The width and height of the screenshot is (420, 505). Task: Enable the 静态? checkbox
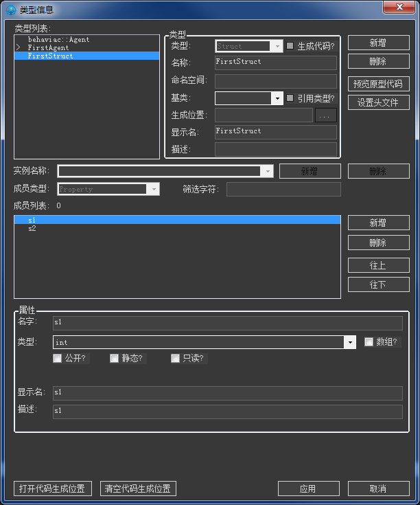(x=114, y=358)
